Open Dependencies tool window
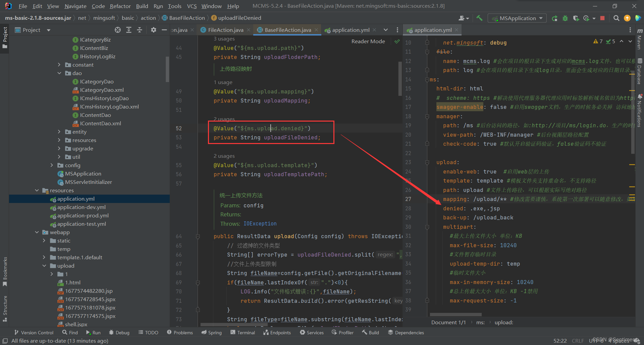644x345 pixels. 406,332
